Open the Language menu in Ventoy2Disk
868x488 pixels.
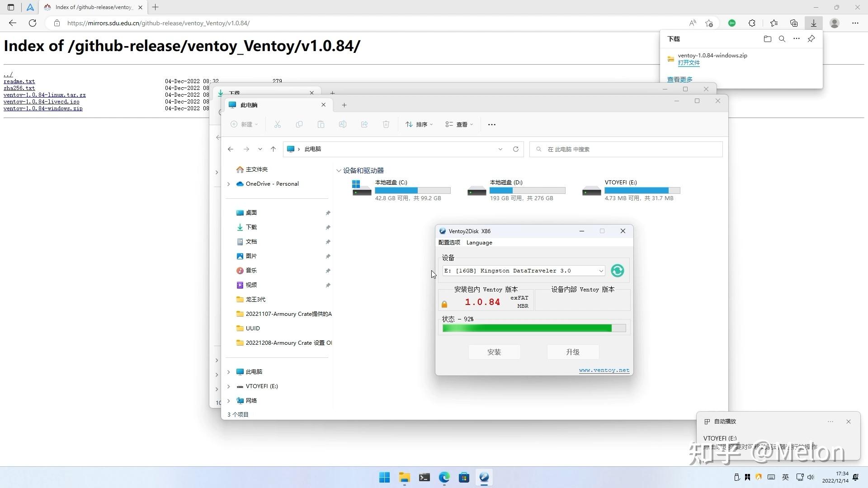pos(479,243)
